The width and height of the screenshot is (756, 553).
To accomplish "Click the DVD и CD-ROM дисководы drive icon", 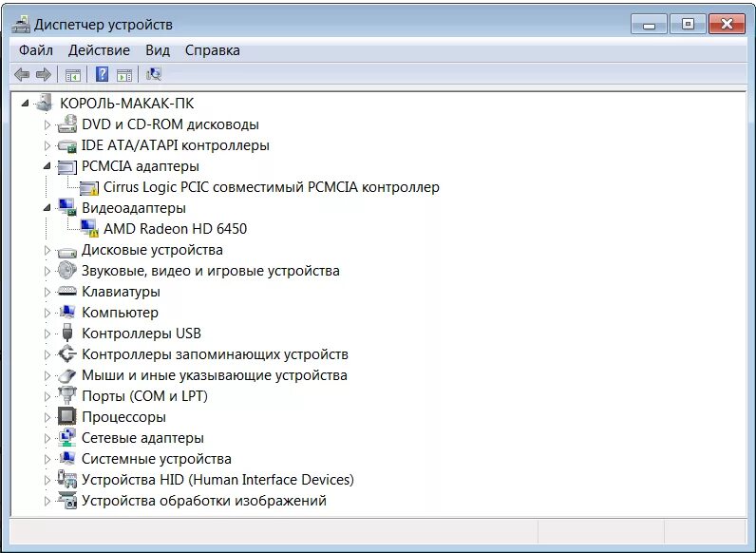I will point(67,124).
